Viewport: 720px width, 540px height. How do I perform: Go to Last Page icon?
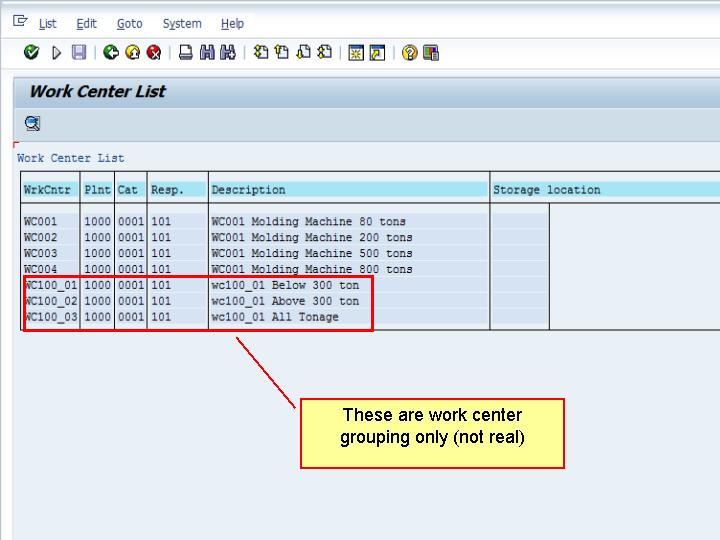[x=324, y=52]
